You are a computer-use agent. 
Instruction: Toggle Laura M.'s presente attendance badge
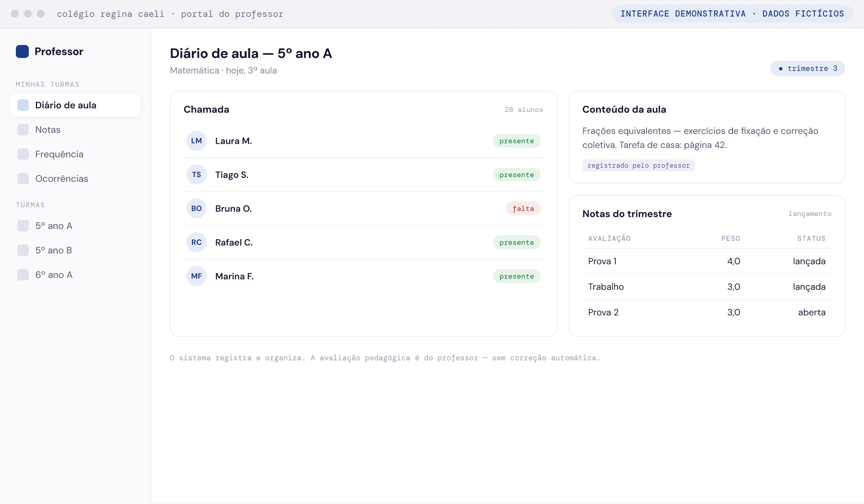(x=517, y=141)
